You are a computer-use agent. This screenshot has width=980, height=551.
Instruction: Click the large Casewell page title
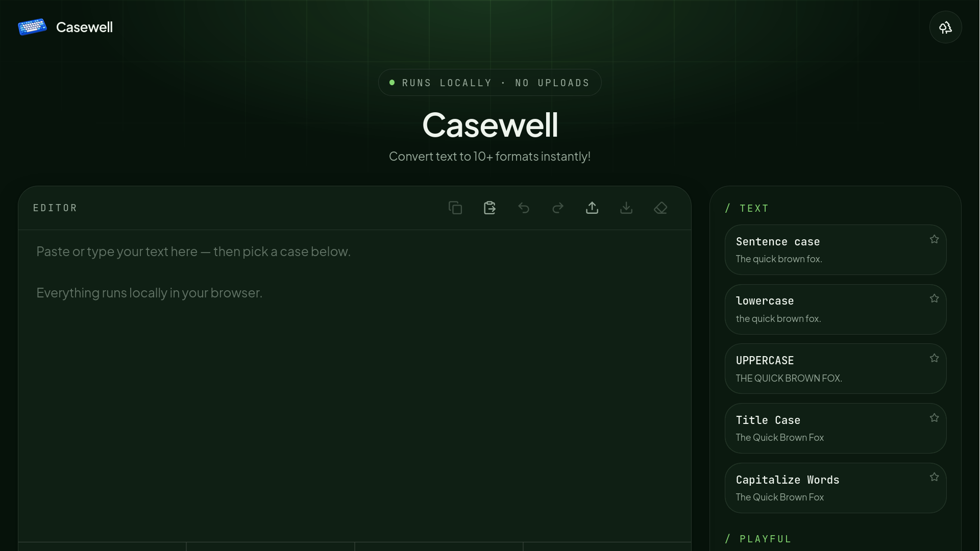(x=490, y=125)
